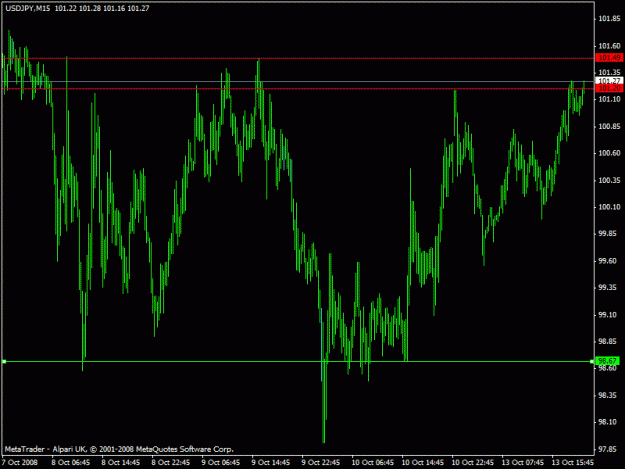Screen dimensions: 625x469
Task: Click the 10 Oct 22:45 time label
Action: point(473,462)
